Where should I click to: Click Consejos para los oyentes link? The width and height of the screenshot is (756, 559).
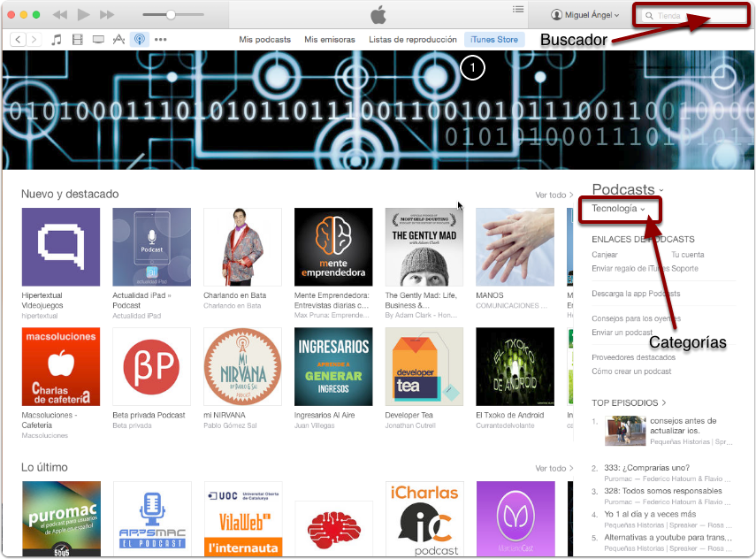click(x=637, y=318)
